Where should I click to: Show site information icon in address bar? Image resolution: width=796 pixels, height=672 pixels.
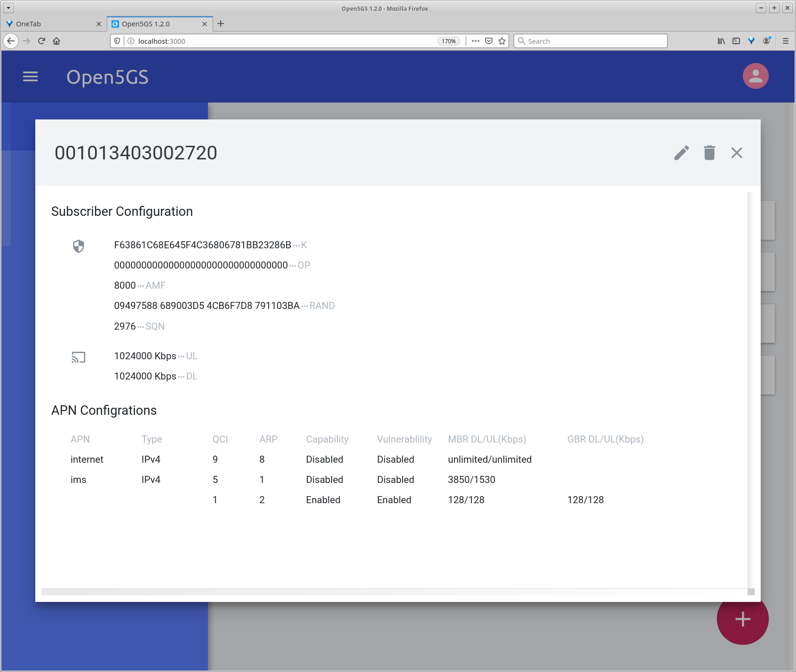tap(131, 41)
